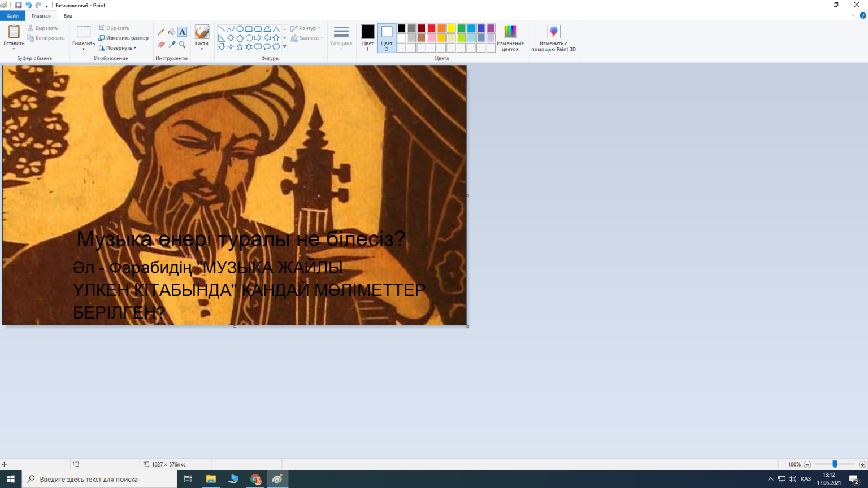868x488 pixels.
Task: Pick the red color swatch
Action: point(431,28)
